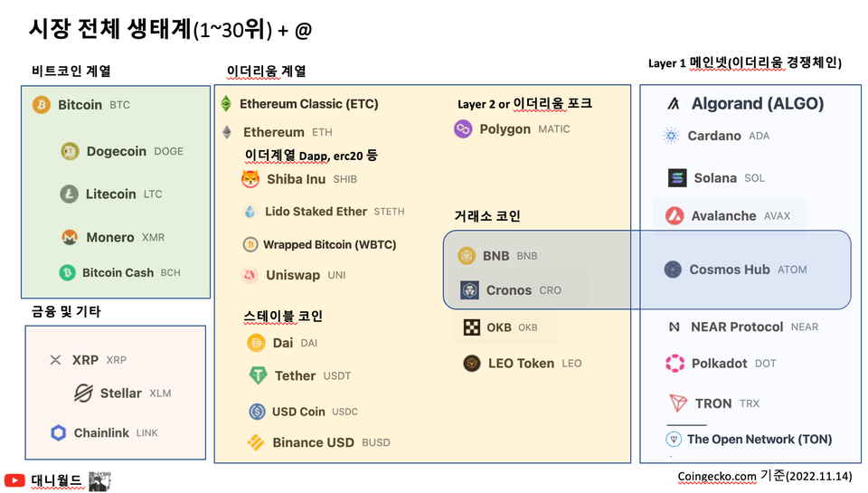Click the Polygon MATIC logo
Image resolution: width=868 pixels, height=493 pixels.
(x=464, y=129)
